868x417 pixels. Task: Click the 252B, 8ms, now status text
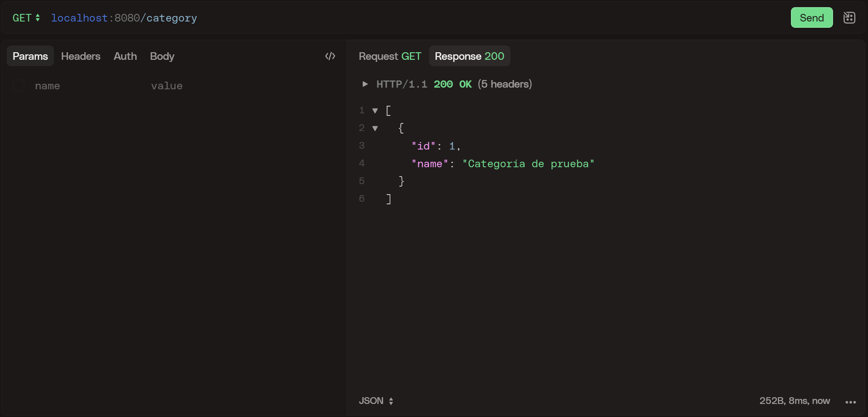point(795,401)
